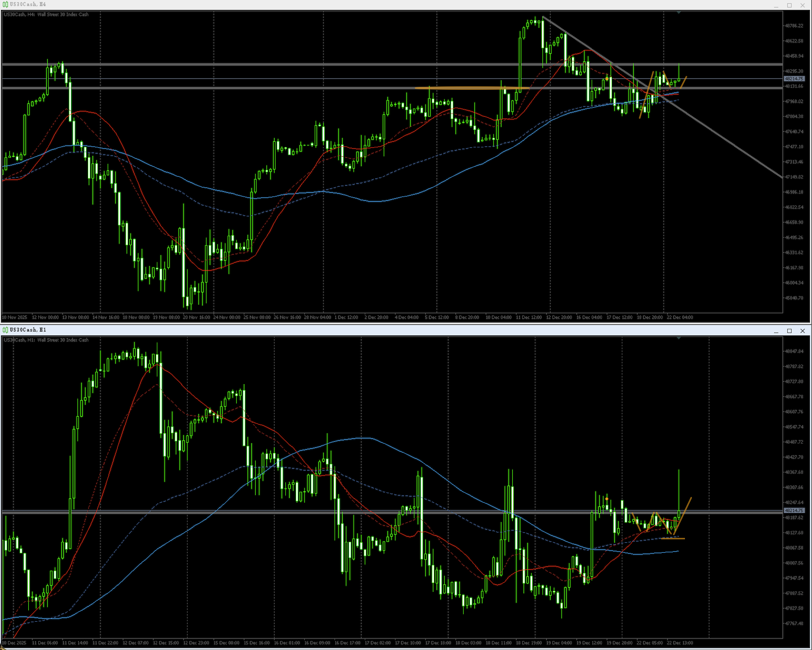
Task: Click the 48786.22 price scale label
Action: 794,26
